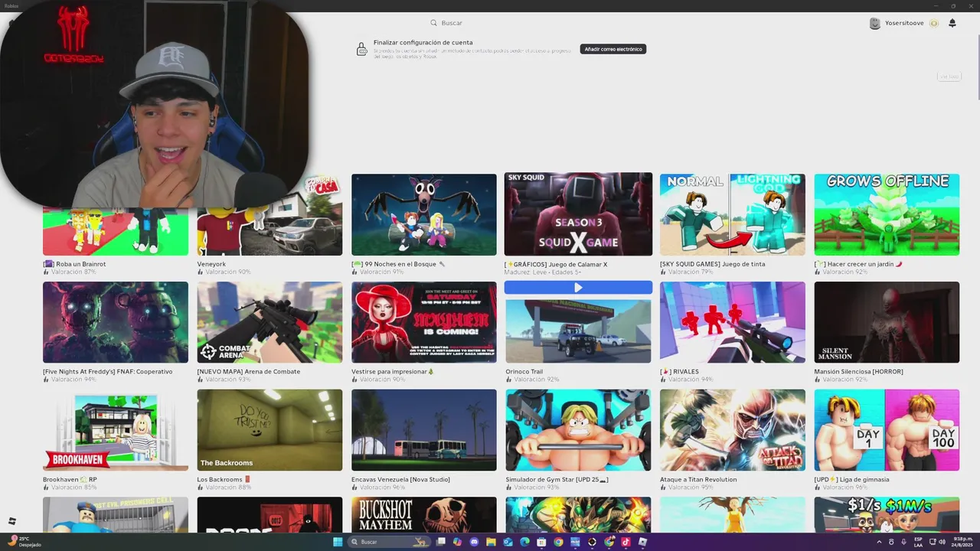This screenshot has width=980, height=551.
Task: Open The Backrooms game thumbnail
Action: [x=269, y=430]
